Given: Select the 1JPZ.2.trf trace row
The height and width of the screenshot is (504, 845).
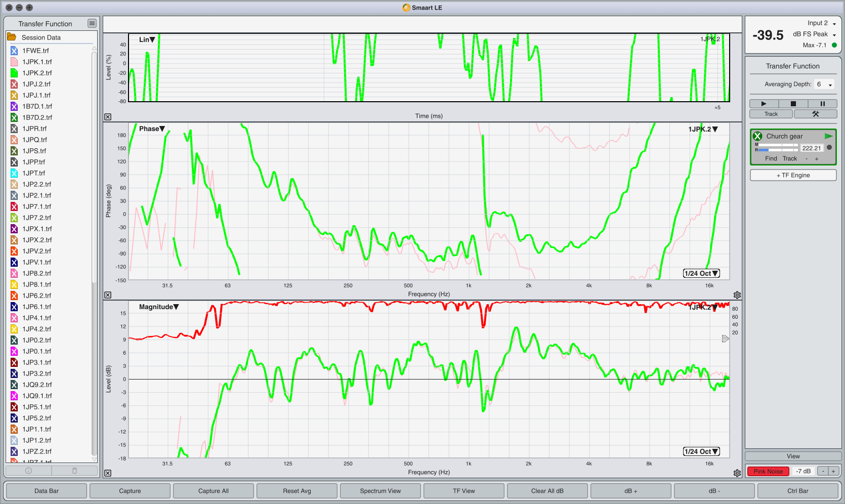Looking at the screenshot, I should click(50, 451).
